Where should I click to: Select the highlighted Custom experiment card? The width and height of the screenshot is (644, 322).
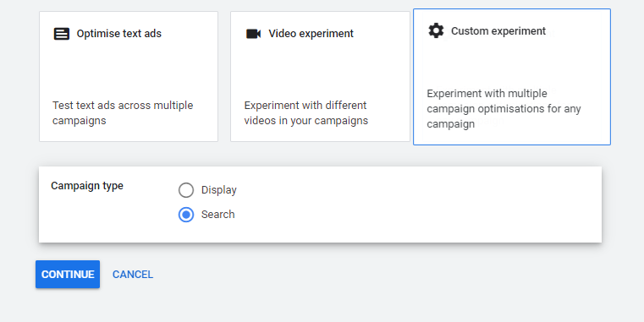pyautogui.click(x=512, y=77)
